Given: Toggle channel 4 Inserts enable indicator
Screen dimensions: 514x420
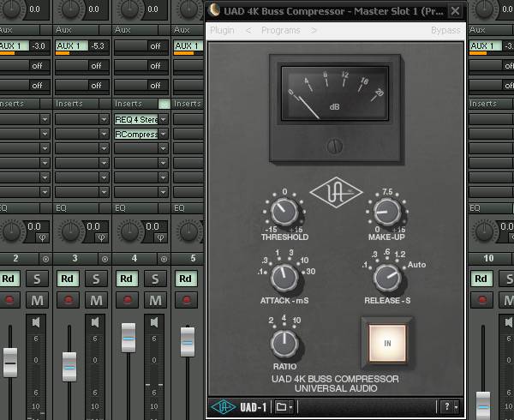Looking at the screenshot, I should click(x=164, y=104).
